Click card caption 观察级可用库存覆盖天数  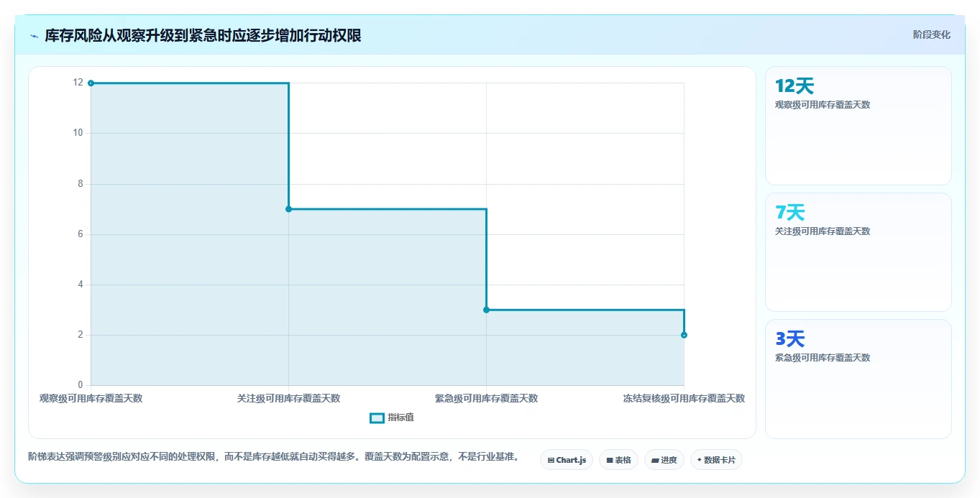point(823,105)
